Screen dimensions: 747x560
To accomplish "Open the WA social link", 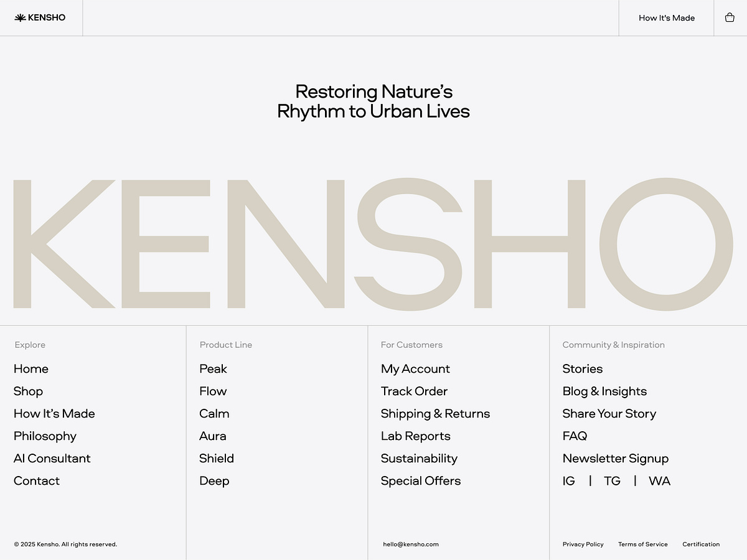I will 659,481.
